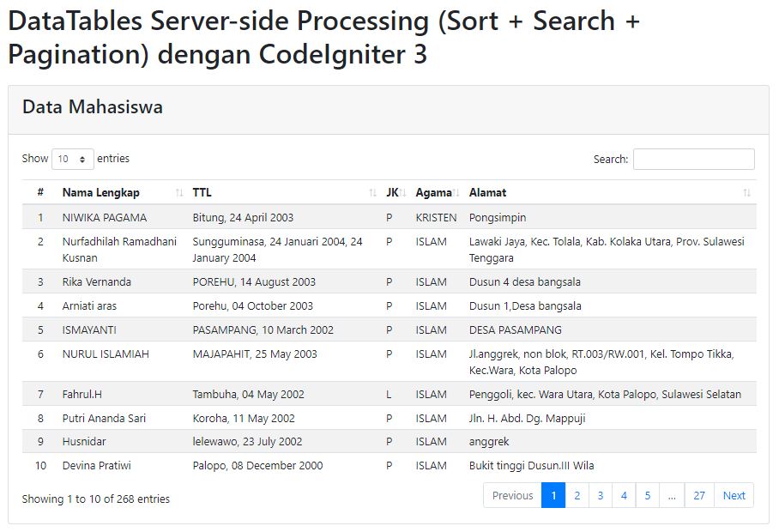Click inside the Search field

tap(693, 159)
